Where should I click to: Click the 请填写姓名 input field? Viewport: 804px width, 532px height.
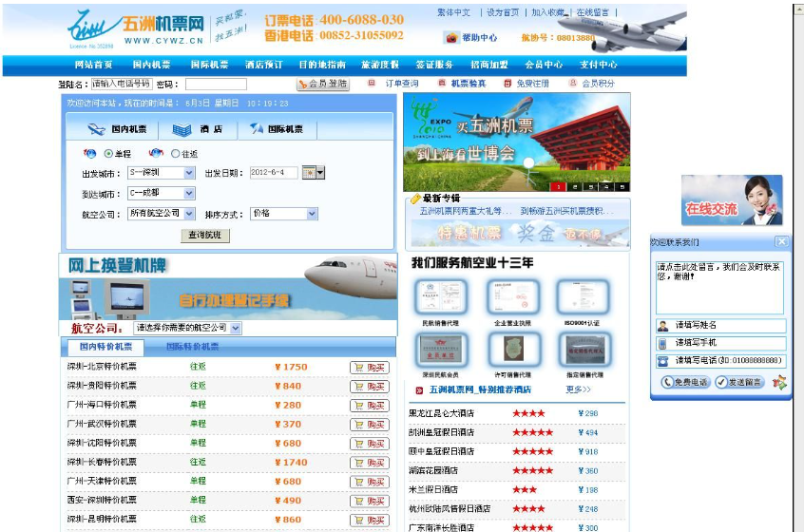[721, 326]
